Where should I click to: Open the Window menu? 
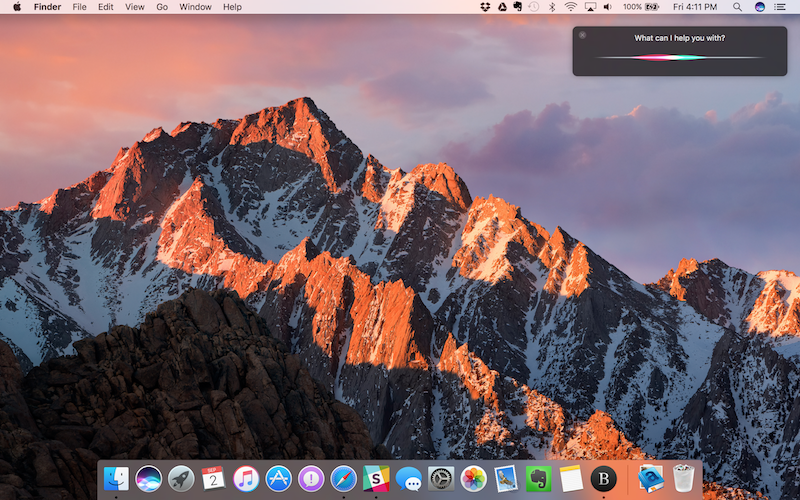tap(195, 7)
